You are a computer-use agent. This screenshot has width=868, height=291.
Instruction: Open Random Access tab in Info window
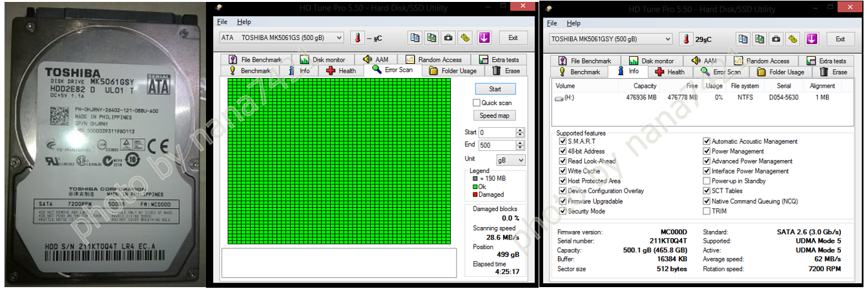pos(761,61)
